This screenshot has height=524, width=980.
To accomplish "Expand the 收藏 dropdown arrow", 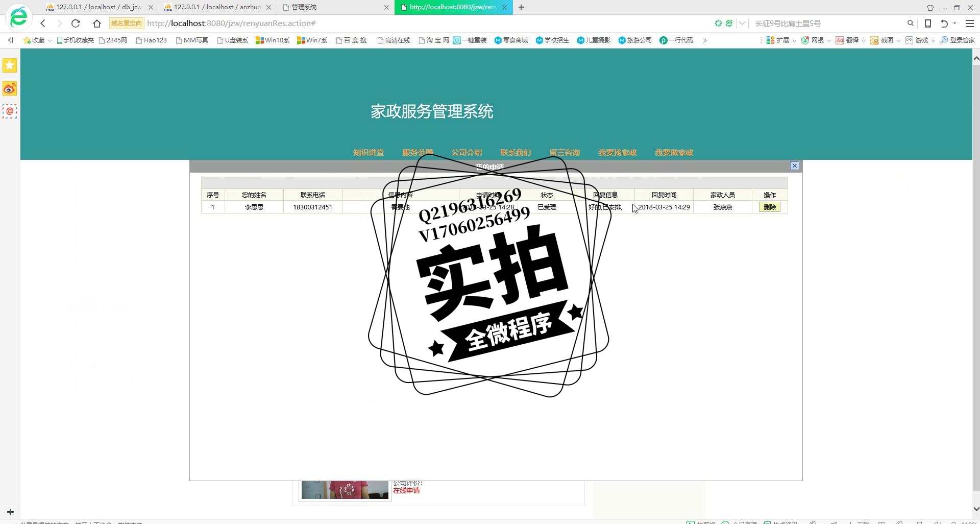I will coord(50,40).
